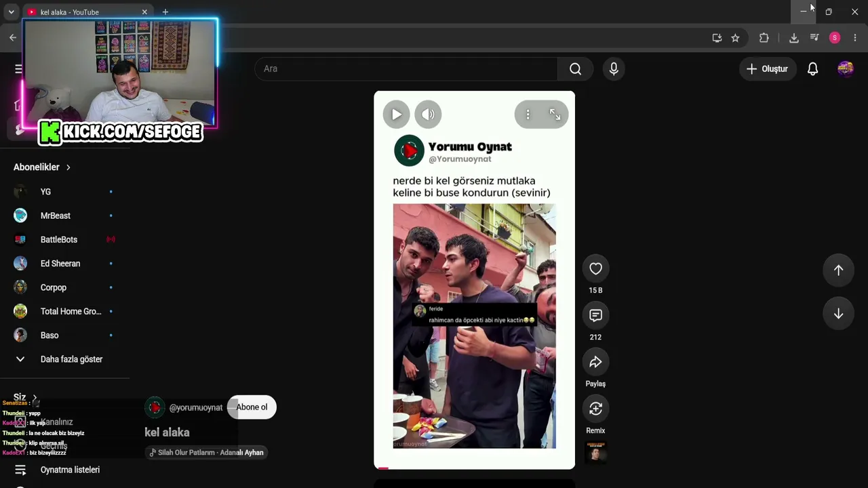Subscribe using the Abone ol button
The width and height of the screenshot is (868, 488).
(x=252, y=407)
